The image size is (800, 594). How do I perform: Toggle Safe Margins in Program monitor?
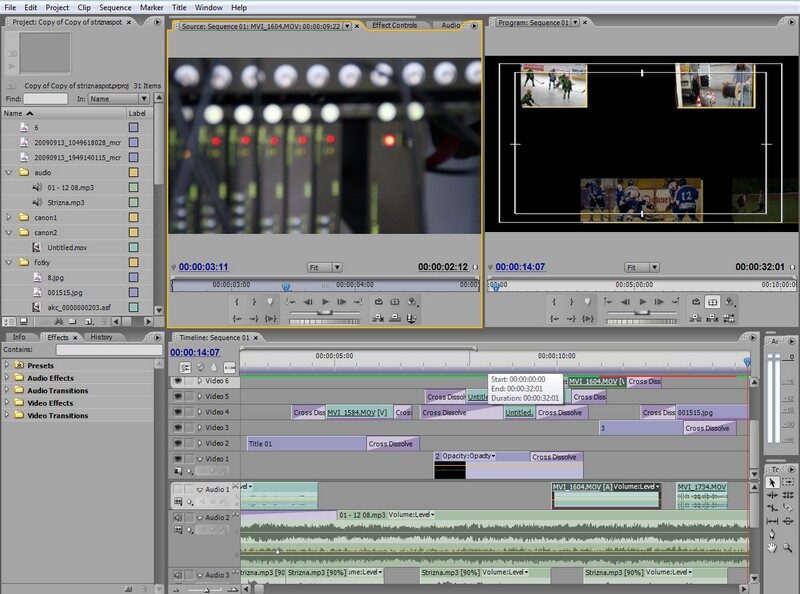point(712,301)
